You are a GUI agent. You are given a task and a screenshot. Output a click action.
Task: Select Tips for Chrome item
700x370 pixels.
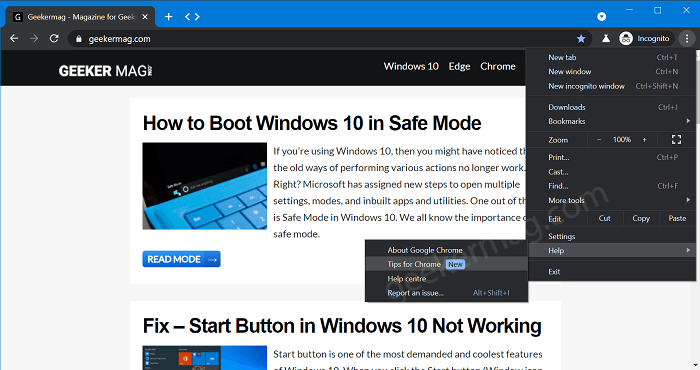tap(446, 264)
